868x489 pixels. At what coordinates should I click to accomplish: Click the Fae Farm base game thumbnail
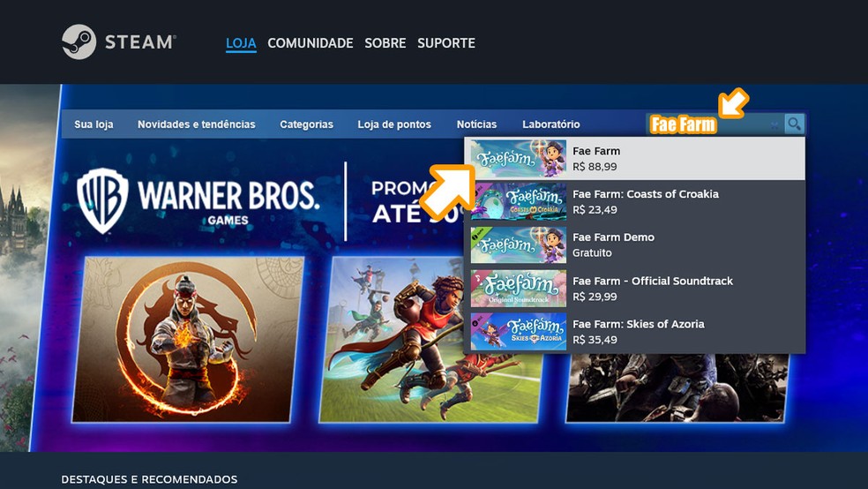(518, 158)
